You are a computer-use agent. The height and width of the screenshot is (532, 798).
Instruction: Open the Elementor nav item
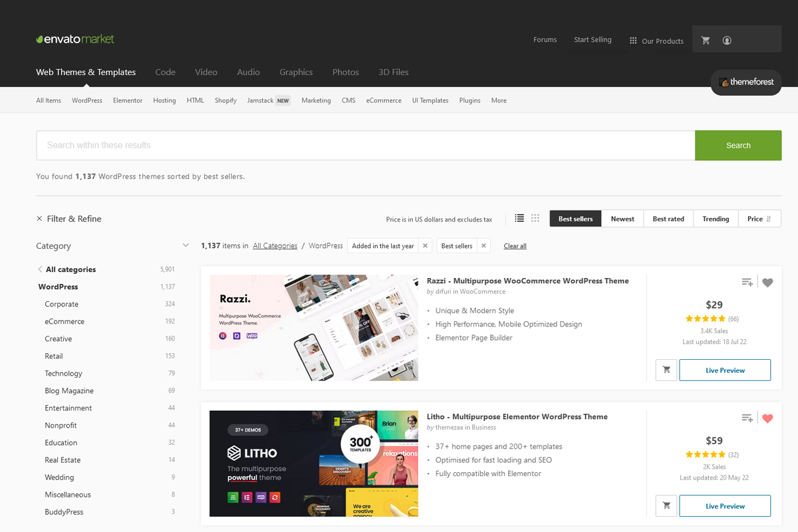(x=128, y=100)
